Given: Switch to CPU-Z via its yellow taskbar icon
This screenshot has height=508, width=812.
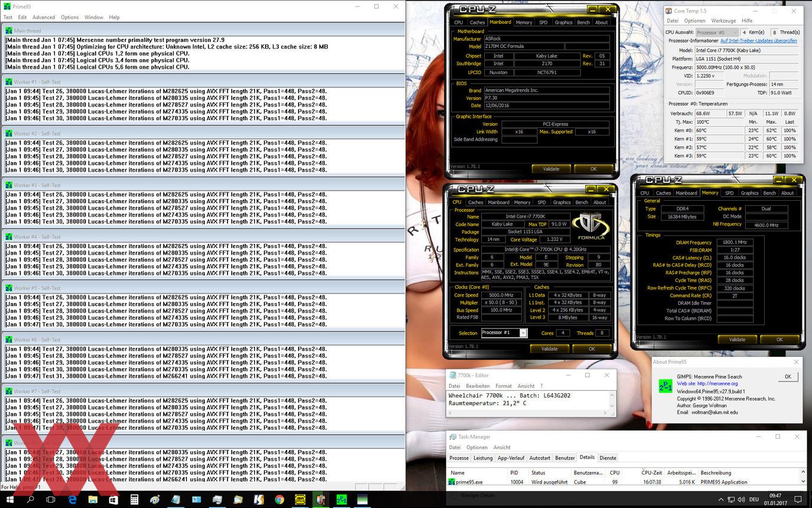Looking at the screenshot, I should point(300,500).
